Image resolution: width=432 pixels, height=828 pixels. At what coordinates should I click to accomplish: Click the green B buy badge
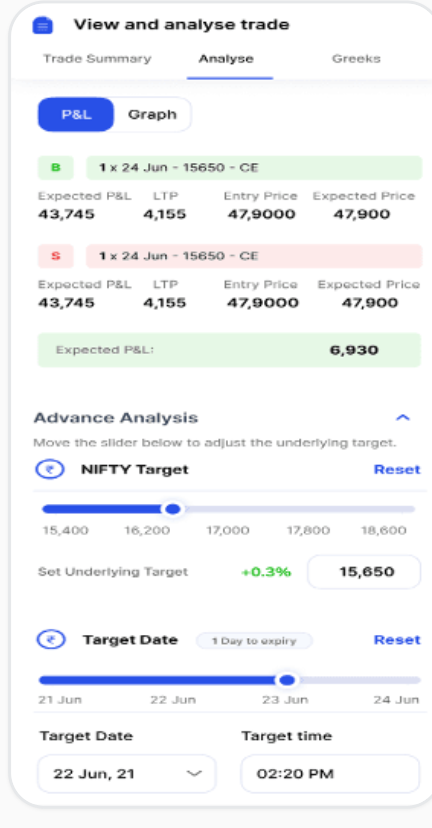click(x=55, y=168)
